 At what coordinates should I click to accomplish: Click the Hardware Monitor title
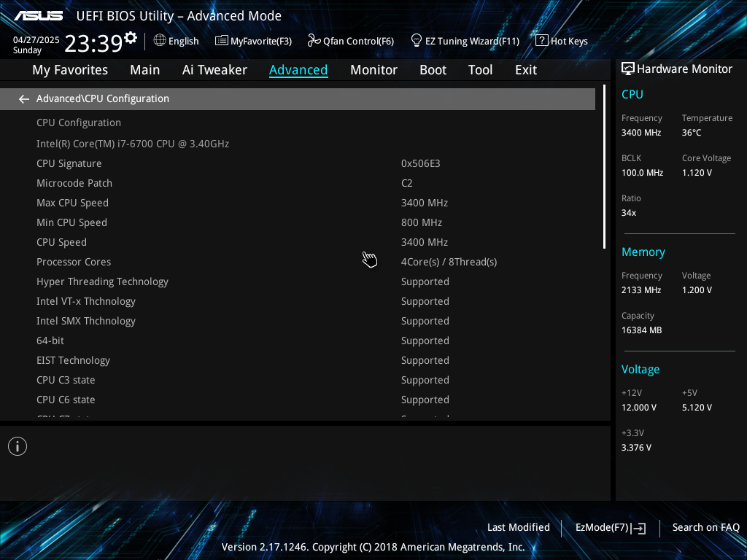tap(684, 69)
